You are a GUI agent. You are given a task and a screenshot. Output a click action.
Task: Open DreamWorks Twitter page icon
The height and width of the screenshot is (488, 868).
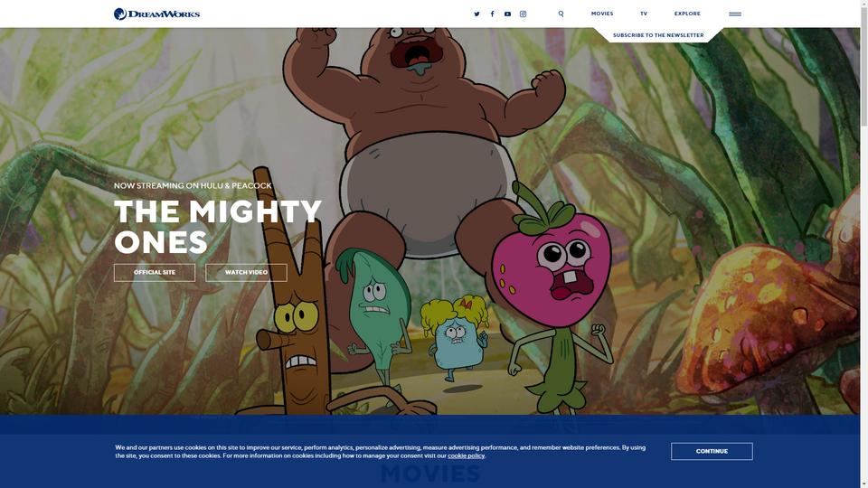[476, 14]
